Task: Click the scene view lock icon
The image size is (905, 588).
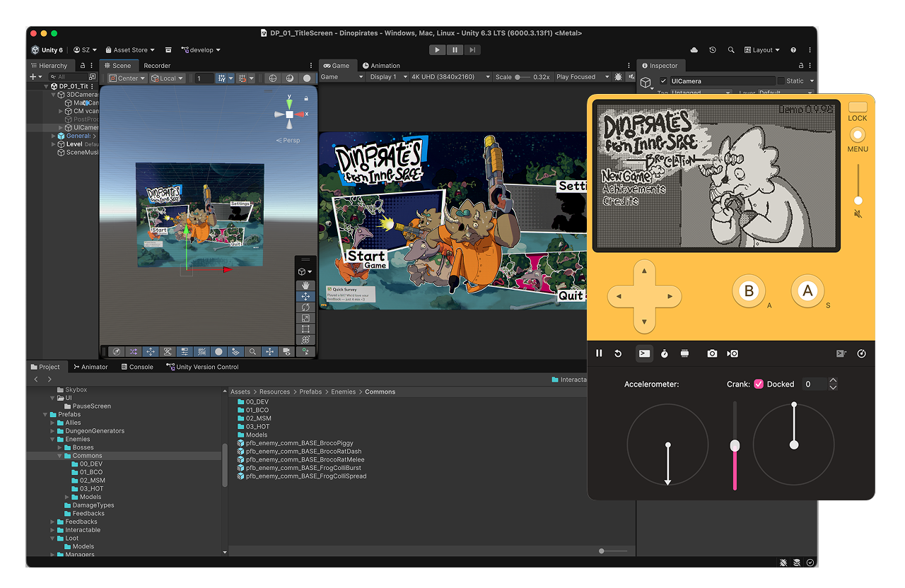Action: coord(306,98)
